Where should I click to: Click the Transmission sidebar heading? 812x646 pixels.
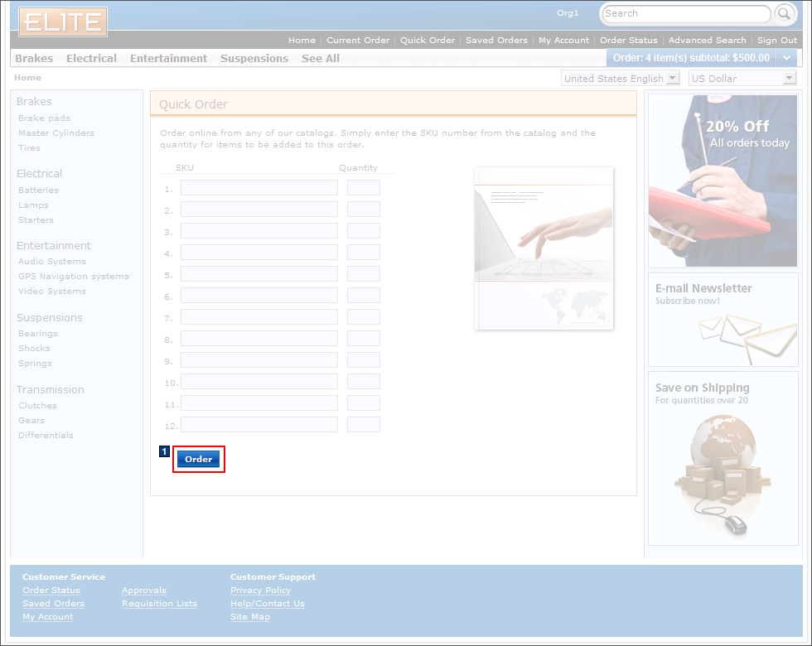tap(51, 390)
